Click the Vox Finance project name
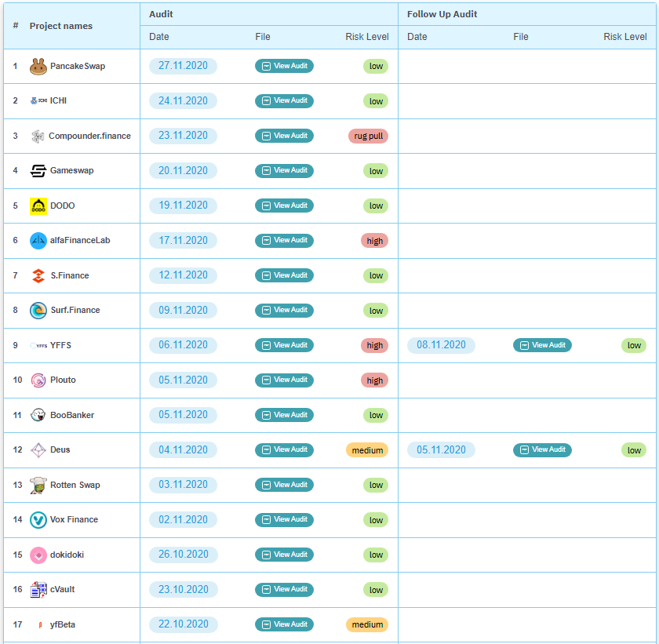Viewport: 659px width, 644px height. click(x=74, y=519)
